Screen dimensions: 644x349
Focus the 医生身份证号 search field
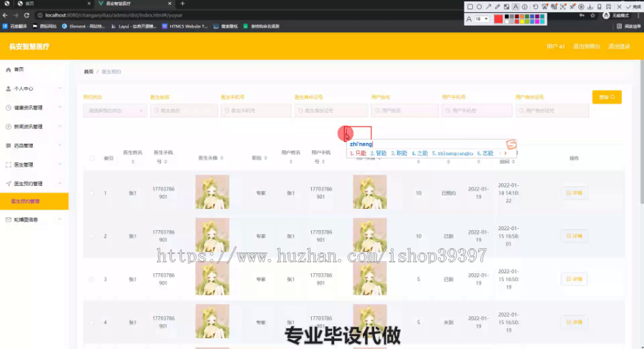(331, 110)
